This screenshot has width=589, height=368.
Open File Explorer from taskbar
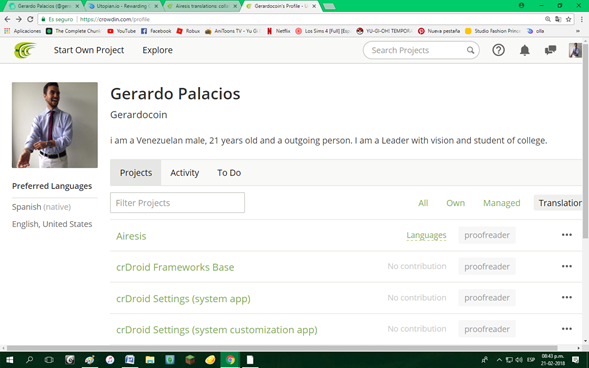[x=150, y=360]
